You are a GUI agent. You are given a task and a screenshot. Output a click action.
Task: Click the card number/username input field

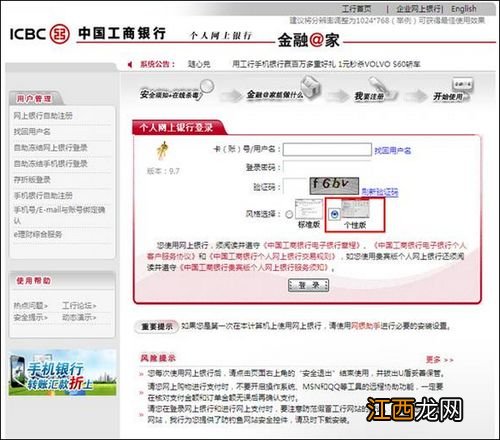[327, 149]
